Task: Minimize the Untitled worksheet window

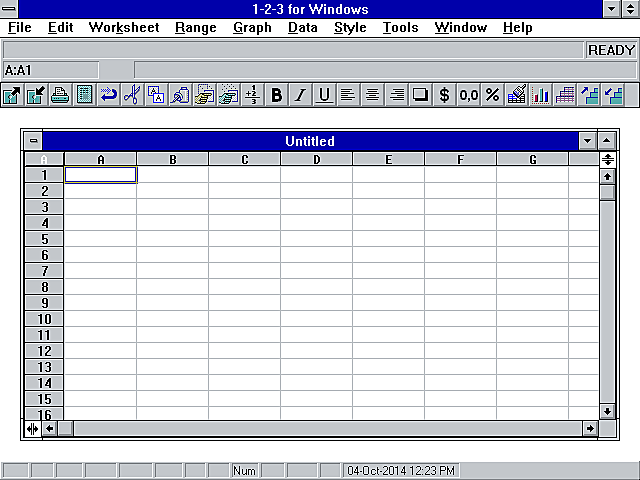Action: pyautogui.click(x=587, y=141)
